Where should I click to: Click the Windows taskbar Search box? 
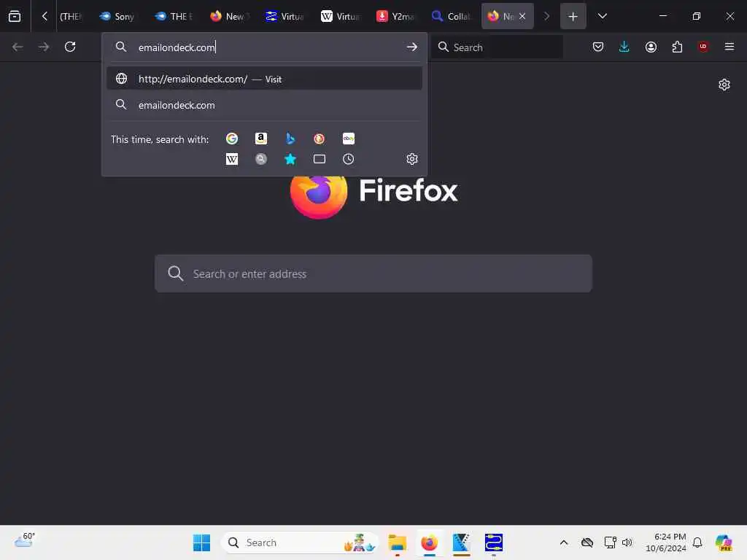pyautogui.click(x=300, y=542)
